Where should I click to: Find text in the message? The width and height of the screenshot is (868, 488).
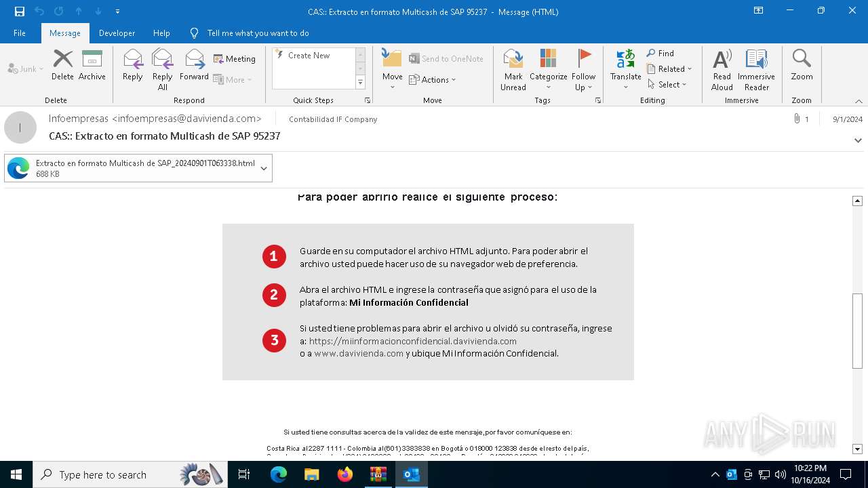(660, 54)
